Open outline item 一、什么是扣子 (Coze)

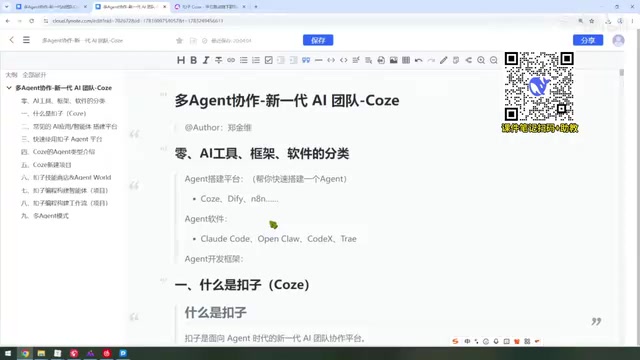click(x=53, y=113)
